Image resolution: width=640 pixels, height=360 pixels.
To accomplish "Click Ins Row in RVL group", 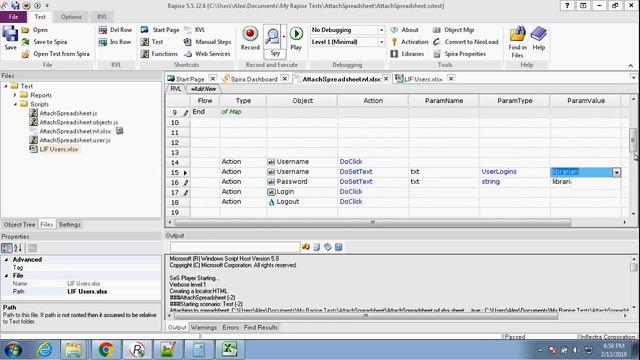I will pos(115,42).
